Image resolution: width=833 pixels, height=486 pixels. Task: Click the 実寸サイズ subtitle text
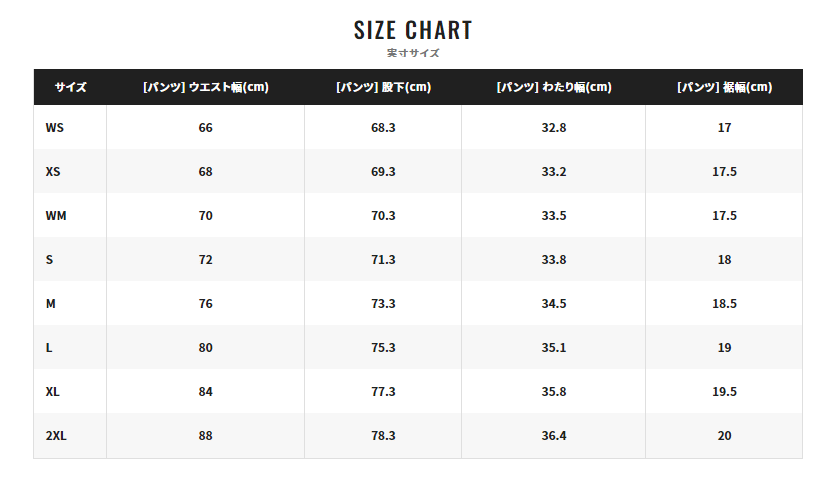(x=413, y=53)
